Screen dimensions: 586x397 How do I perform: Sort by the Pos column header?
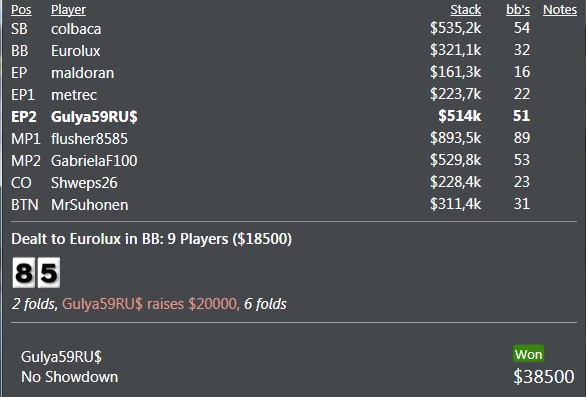click(21, 10)
